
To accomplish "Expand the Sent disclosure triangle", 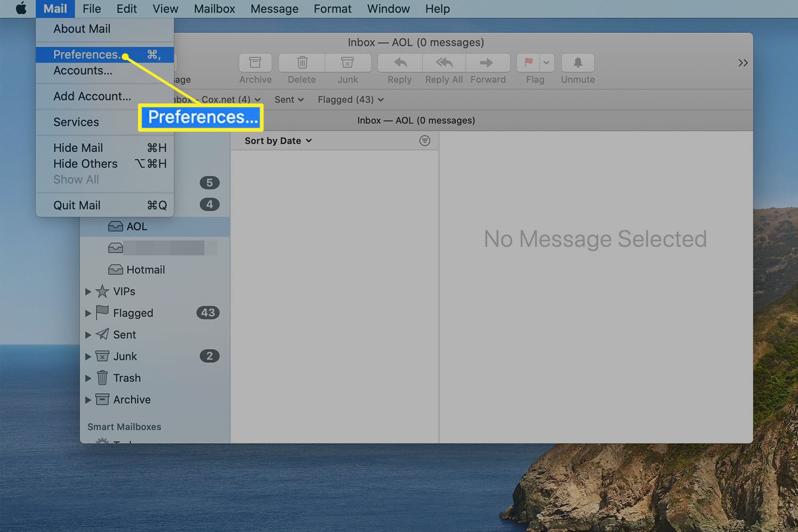I will (x=88, y=335).
